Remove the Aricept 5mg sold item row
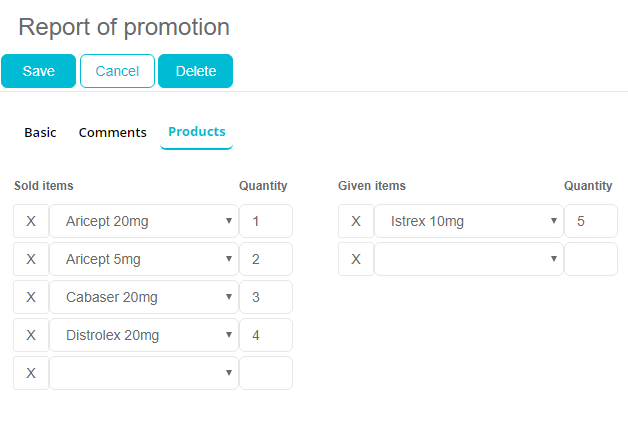 coord(31,259)
